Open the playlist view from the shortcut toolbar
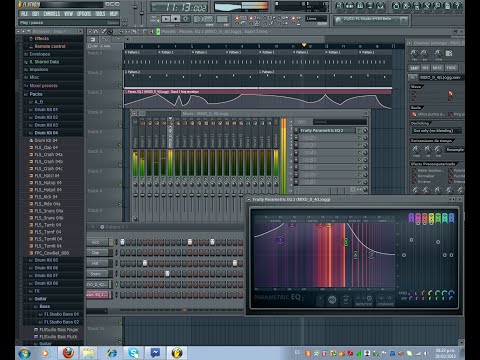480x360 pixels. coord(339,6)
